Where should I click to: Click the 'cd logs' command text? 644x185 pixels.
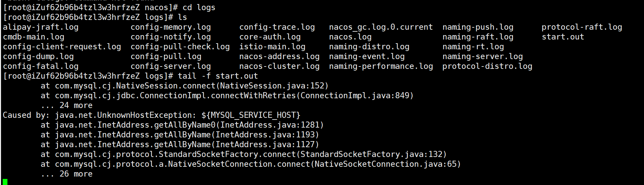tap(199, 7)
